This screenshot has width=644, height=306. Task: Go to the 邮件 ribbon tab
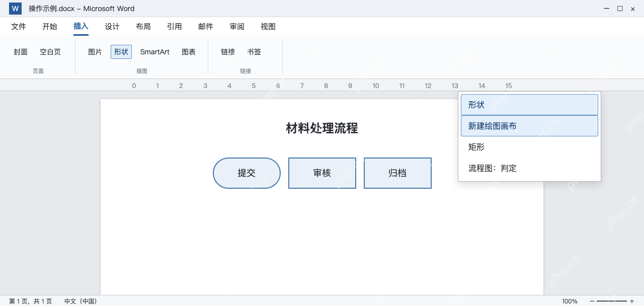[x=206, y=27]
